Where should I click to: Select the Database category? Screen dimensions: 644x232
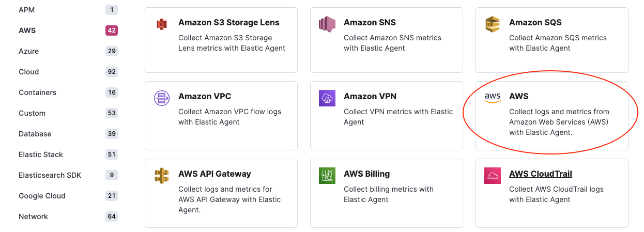pos(35,134)
